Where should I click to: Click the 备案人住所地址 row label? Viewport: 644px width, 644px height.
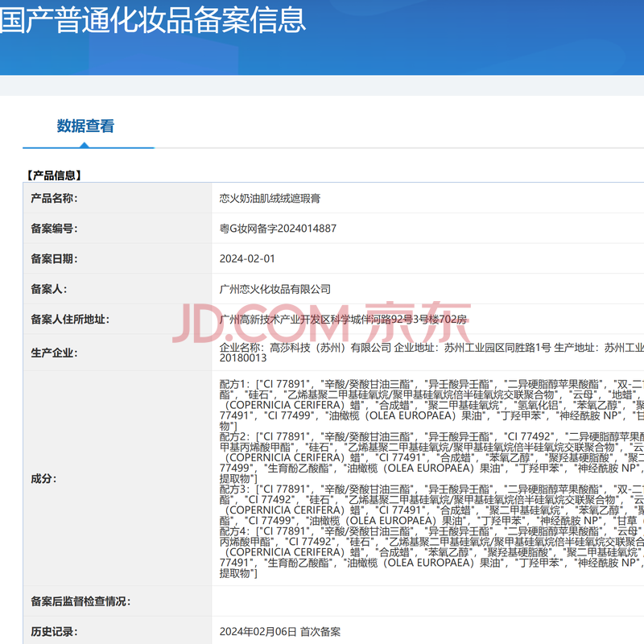(69, 320)
